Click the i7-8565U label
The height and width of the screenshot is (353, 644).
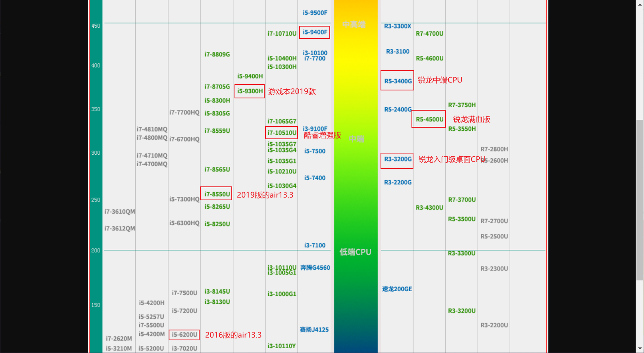tap(217, 169)
